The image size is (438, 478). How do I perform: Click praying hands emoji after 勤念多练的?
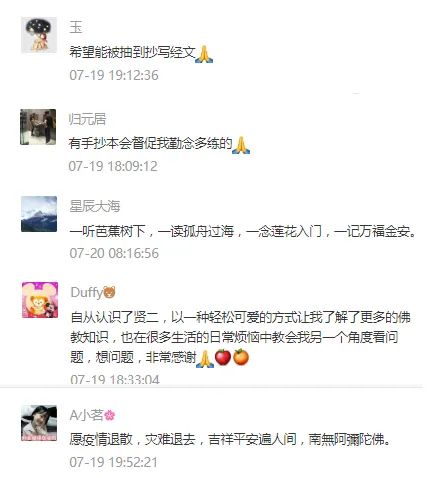tap(241, 145)
